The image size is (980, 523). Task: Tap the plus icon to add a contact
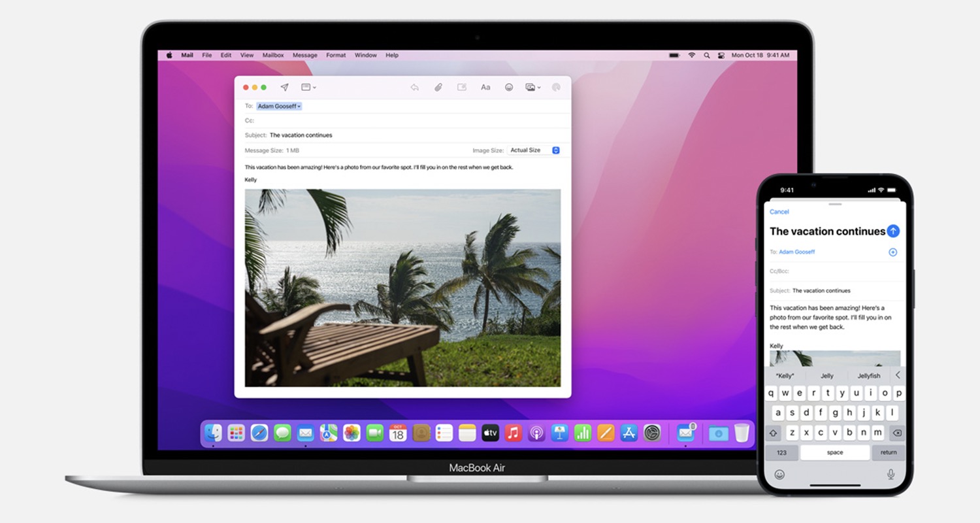(892, 252)
